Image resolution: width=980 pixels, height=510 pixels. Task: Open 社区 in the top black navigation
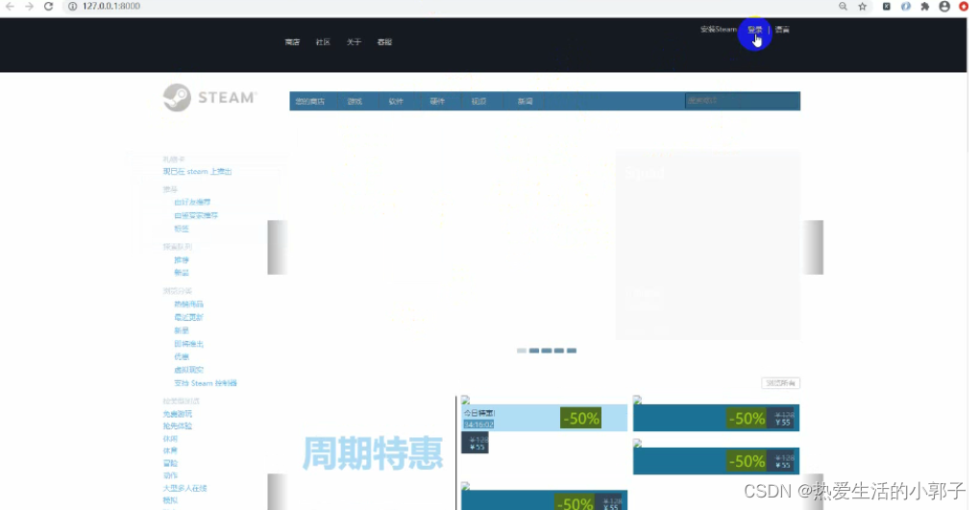tap(323, 42)
